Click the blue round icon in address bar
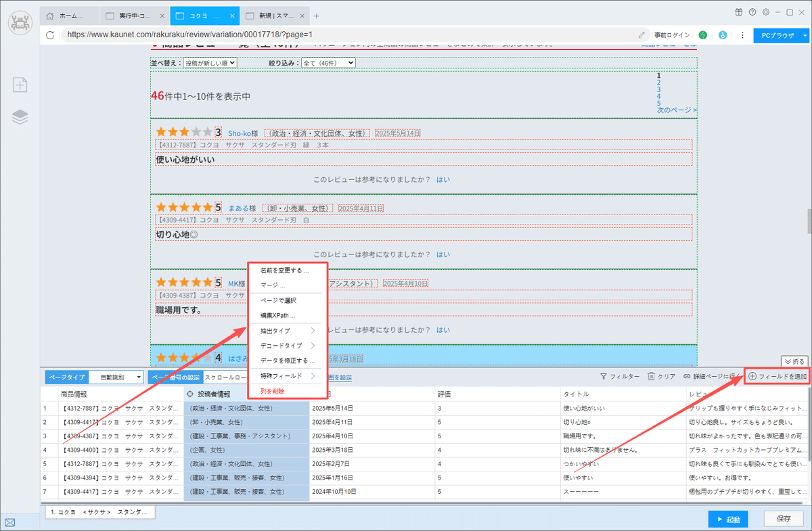 722,34
